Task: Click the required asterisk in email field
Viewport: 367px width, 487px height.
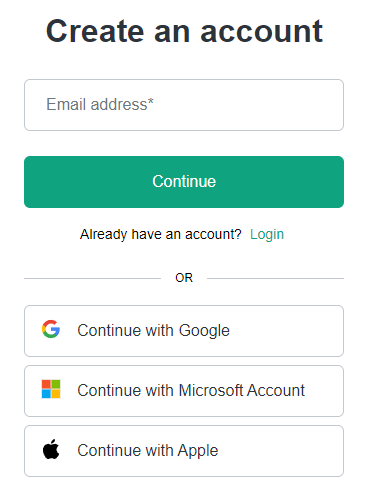Action: click(x=151, y=101)
